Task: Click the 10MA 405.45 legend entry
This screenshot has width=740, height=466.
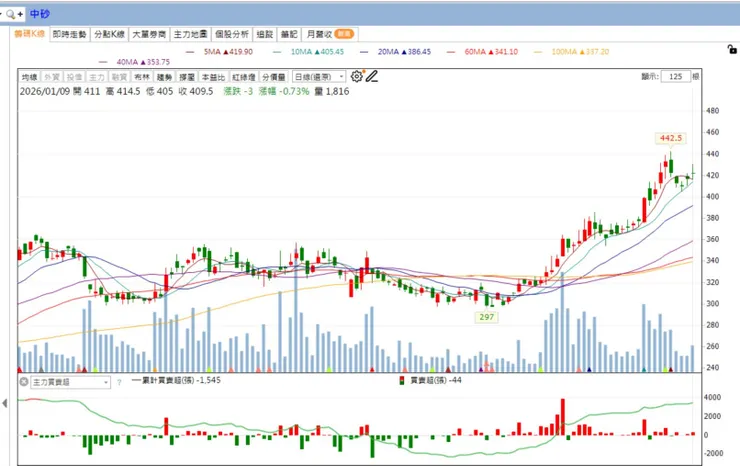Action: point(309,51)
